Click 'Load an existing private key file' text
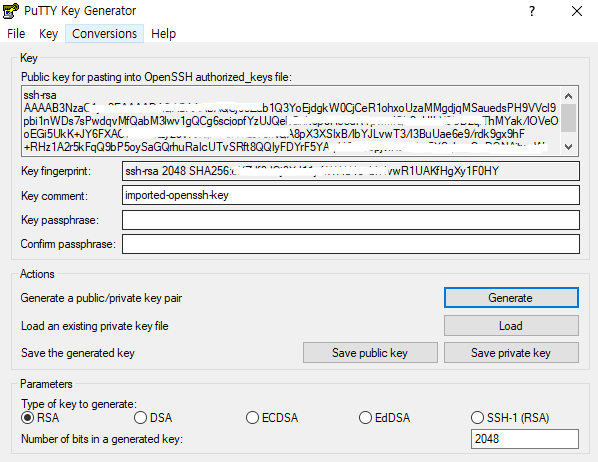Viewport: 598px width, 462px height. (x=95, y=326)
